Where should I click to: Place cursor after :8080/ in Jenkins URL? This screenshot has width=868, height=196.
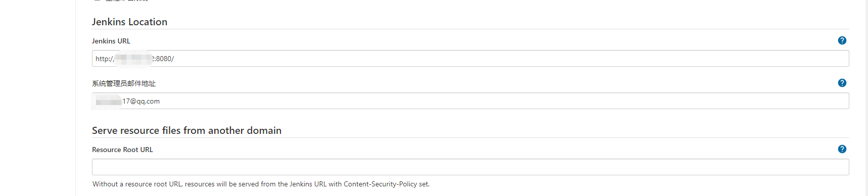[x=175, y=59]
